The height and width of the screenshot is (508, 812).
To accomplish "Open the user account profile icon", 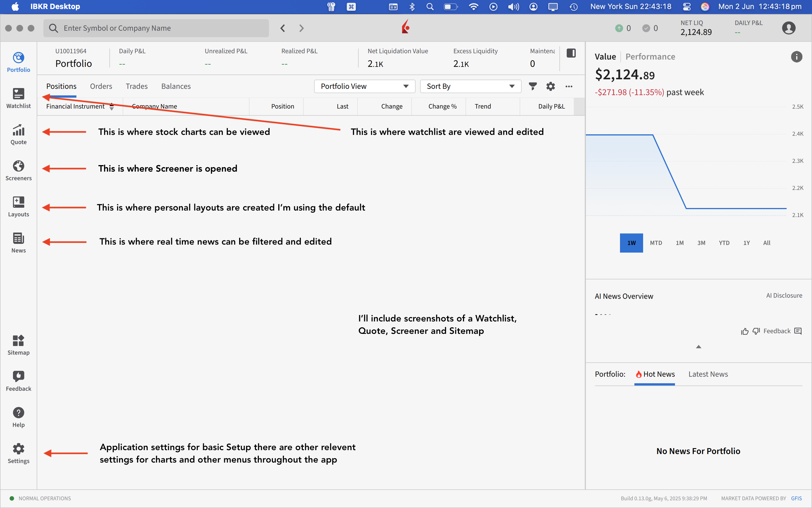I will click(789, 28).
